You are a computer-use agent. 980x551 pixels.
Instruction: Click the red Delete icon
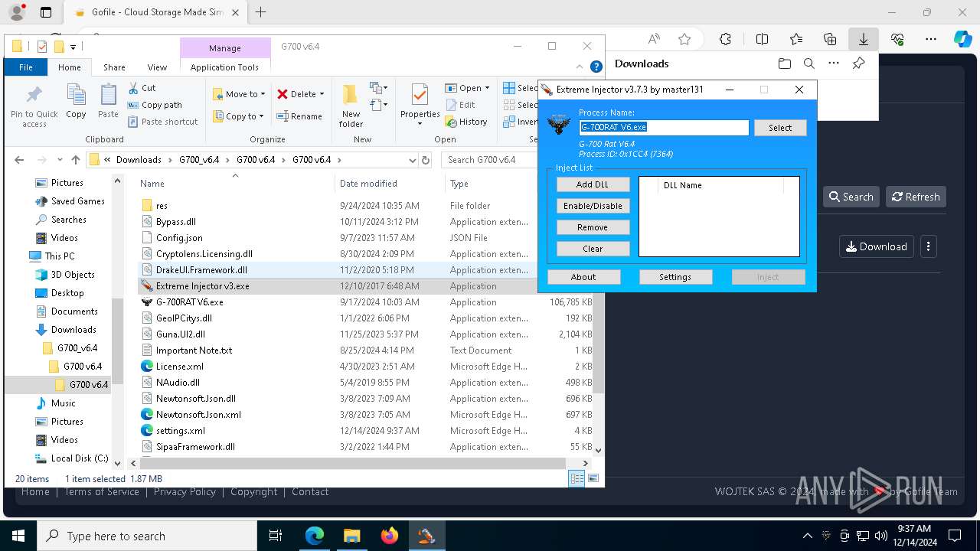pyautogui.click(x=283, y=94)
